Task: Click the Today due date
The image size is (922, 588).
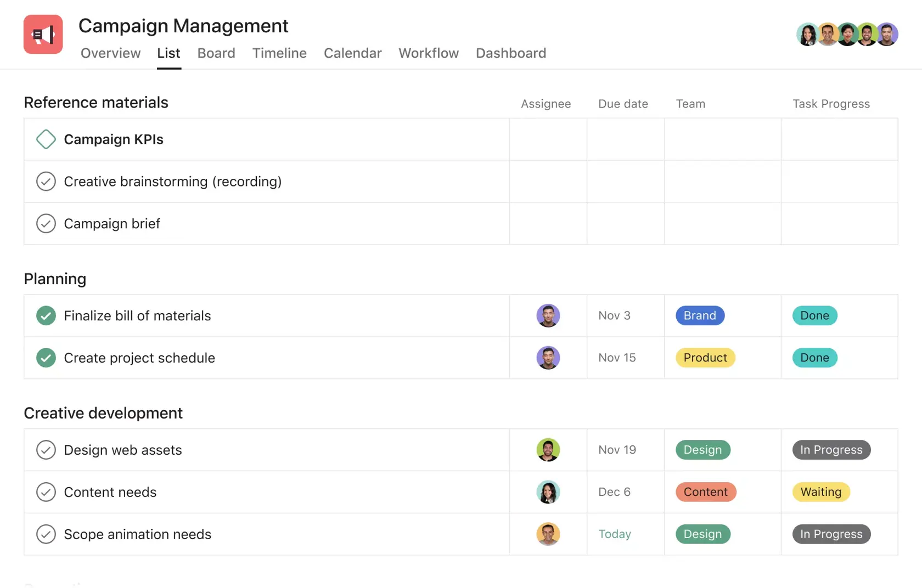Action: coord(615,534)
